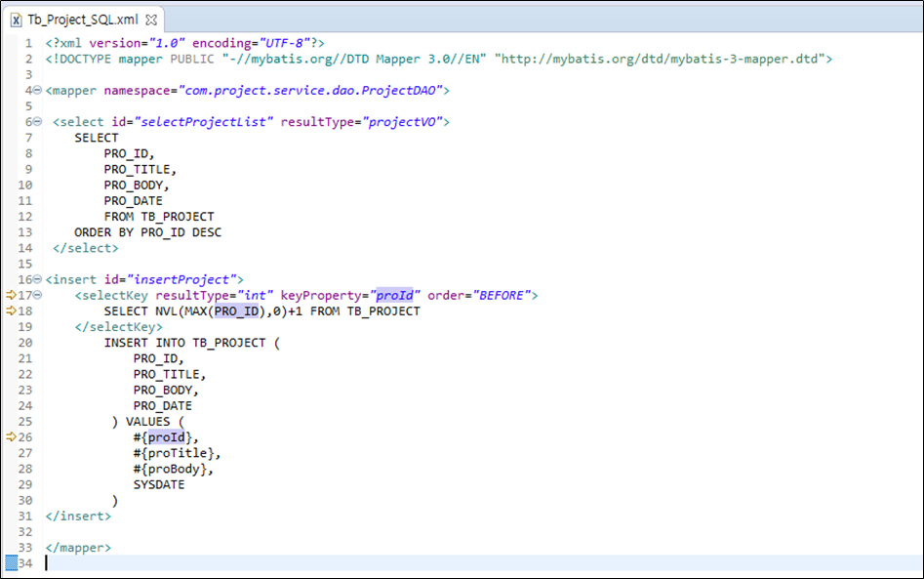
Task: Collapse the insert element fold at line 16
Action: (37, 279)
